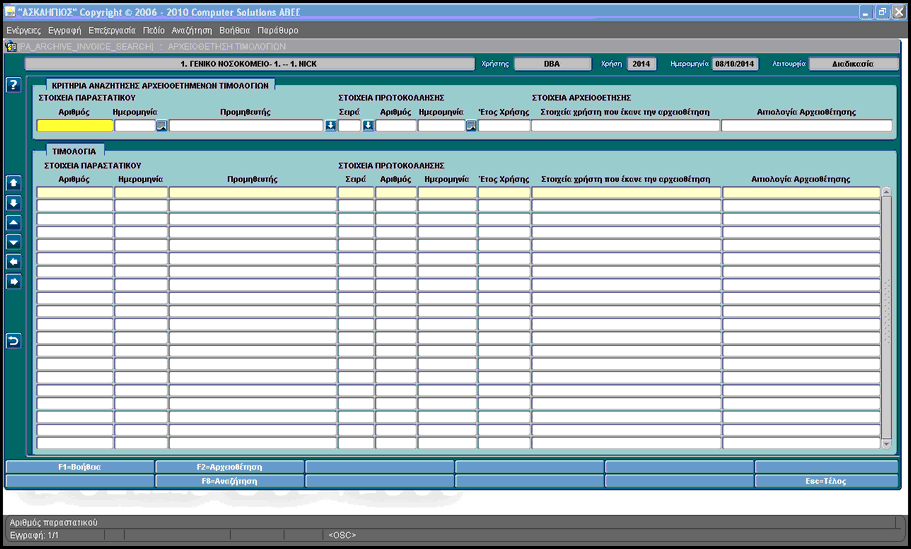Click the <OSC> status bar indicator
The width and height of the screenshot is (911, 549).
coord(342,535)
